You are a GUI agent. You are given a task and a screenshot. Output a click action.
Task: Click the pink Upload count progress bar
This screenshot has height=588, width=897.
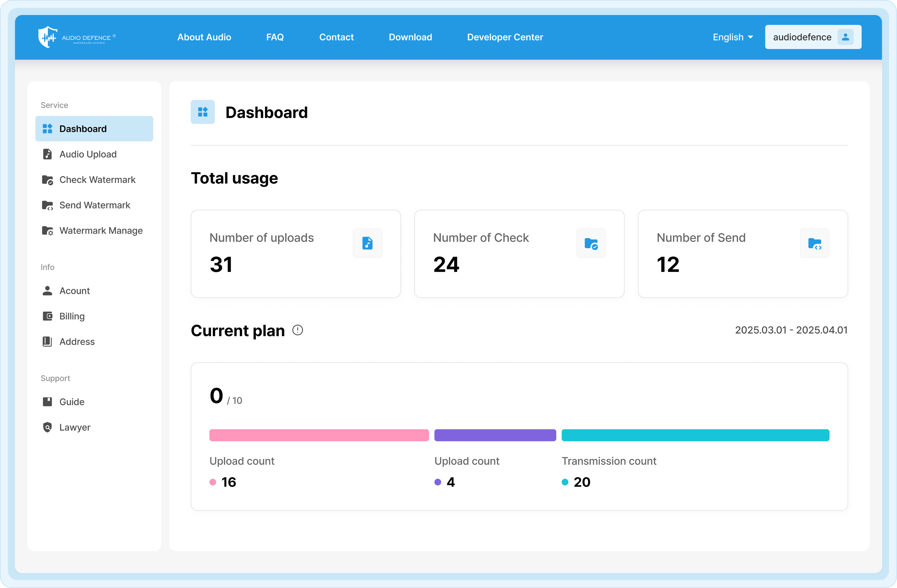point(318,435)
